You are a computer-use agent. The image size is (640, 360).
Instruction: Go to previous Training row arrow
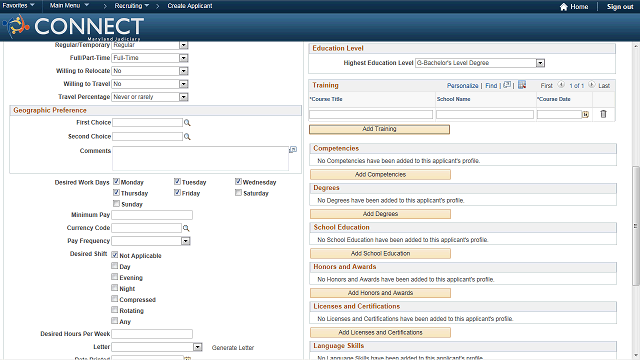click(561, 84)
